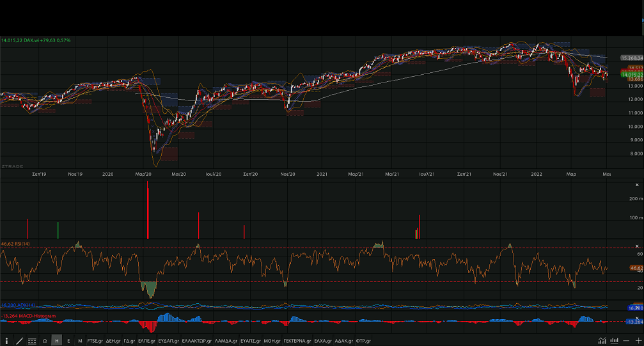Click the -13,264 MACD value tag
644x346 pixels.
634,322
